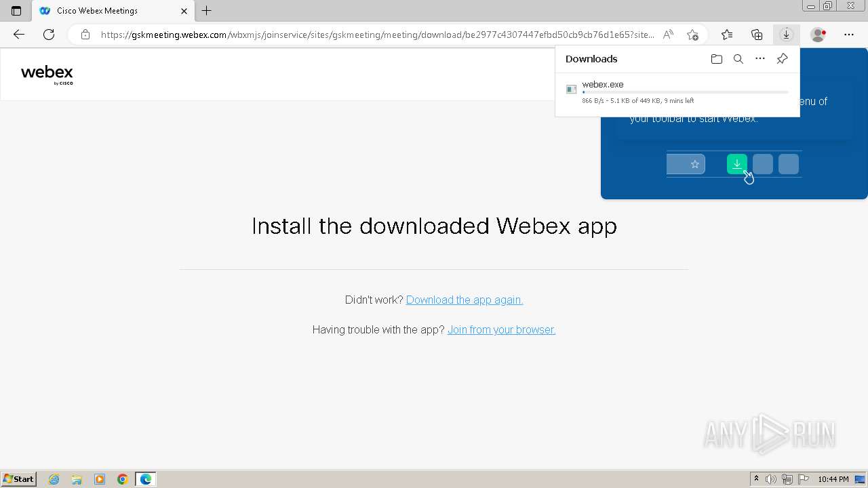Click the taskbar clock 10:44 PM

[833, 479]
